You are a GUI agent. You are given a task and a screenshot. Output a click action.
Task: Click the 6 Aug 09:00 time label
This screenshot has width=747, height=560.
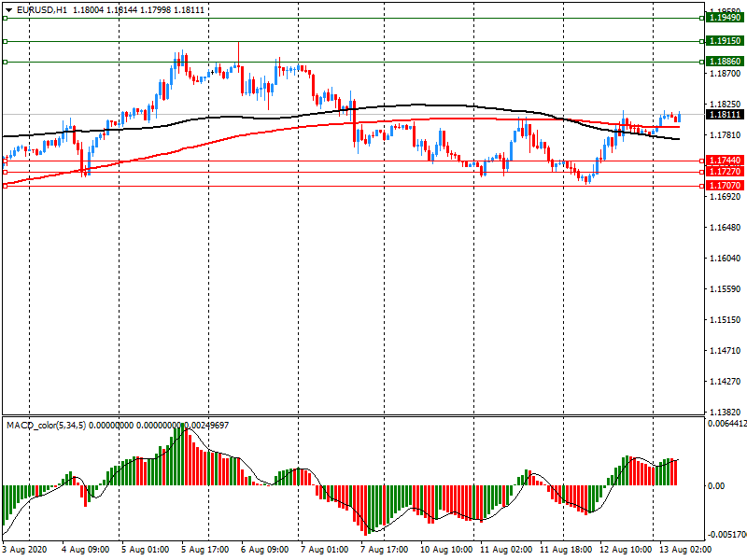[x=264, y=550]
